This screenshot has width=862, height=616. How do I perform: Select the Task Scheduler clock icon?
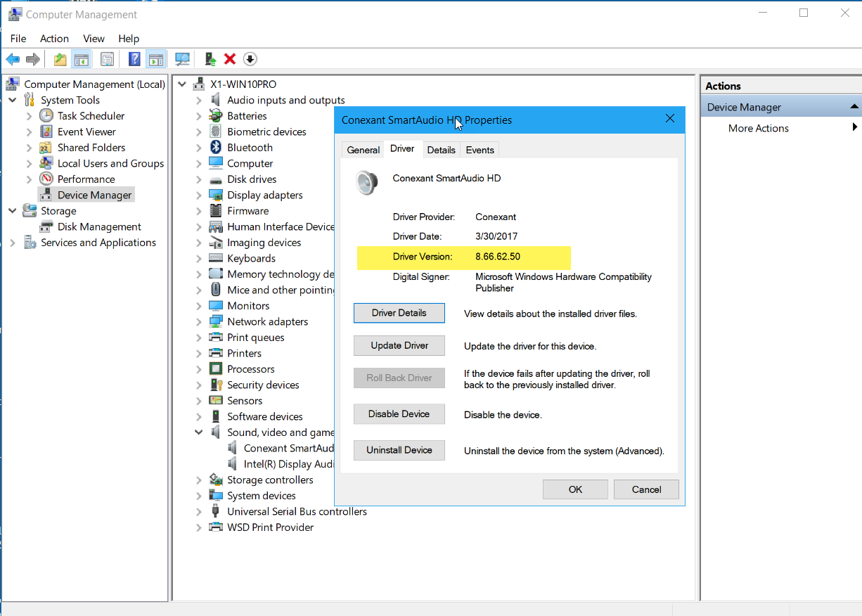click(46, 115)
